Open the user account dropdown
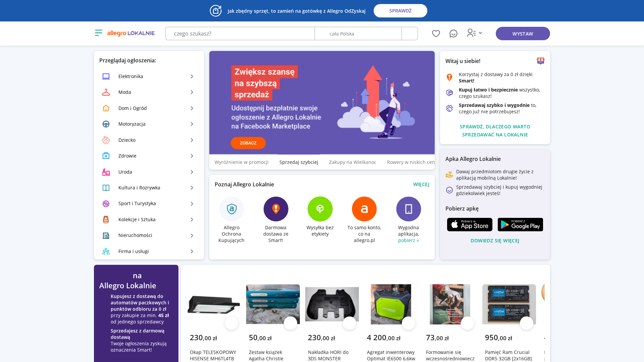The width and height of the screenshot is (644, 362). (x=474, y=33)
